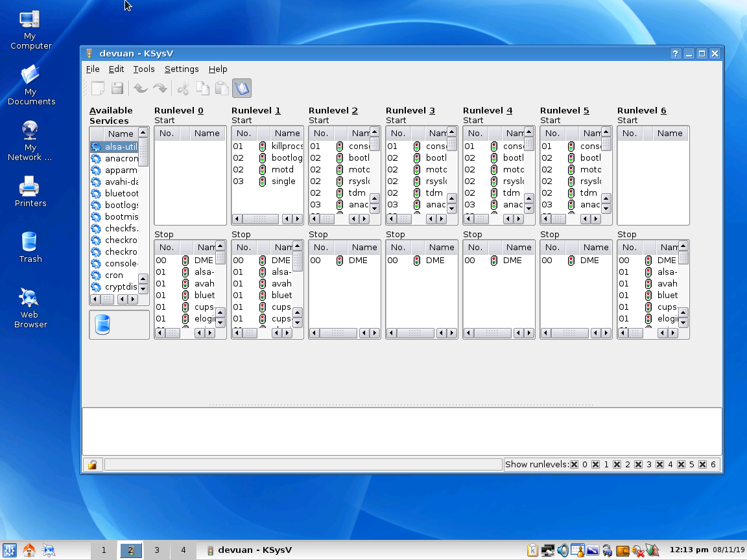The height and width of the screenshot is (560, 747).
Task: Open the Help menu
Action: coord(218,69)
